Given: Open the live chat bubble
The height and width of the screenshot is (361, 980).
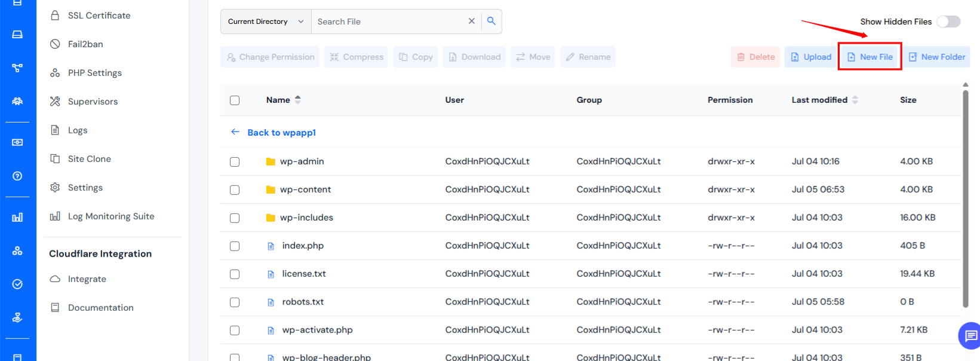Looking at the screenshot, I should point(970,336).
